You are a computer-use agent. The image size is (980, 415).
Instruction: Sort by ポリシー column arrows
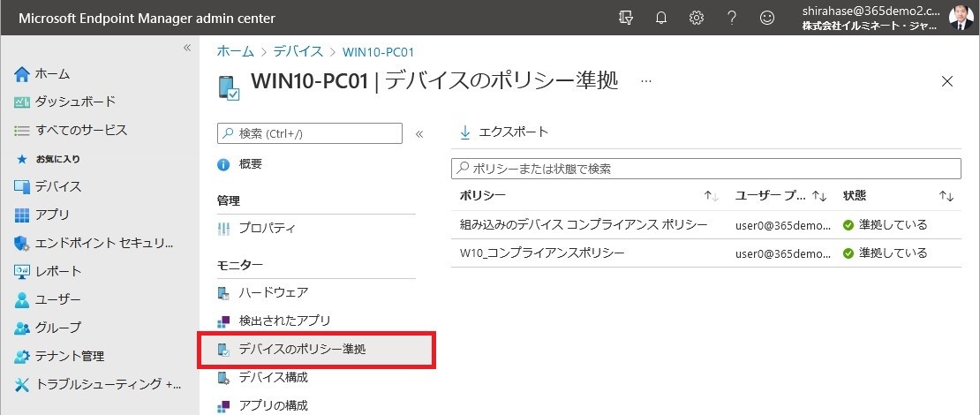pyautogui.click(x=712, y=196)
